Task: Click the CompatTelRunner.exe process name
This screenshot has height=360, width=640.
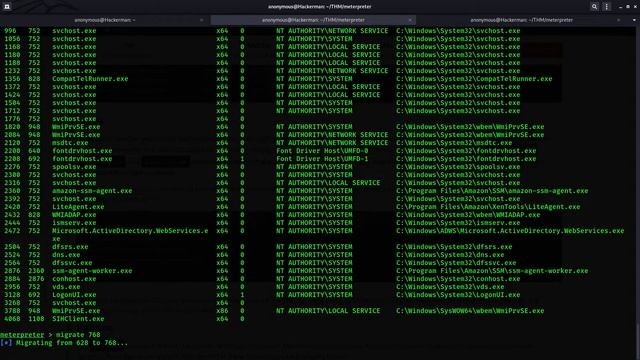Action: (90, 79)
